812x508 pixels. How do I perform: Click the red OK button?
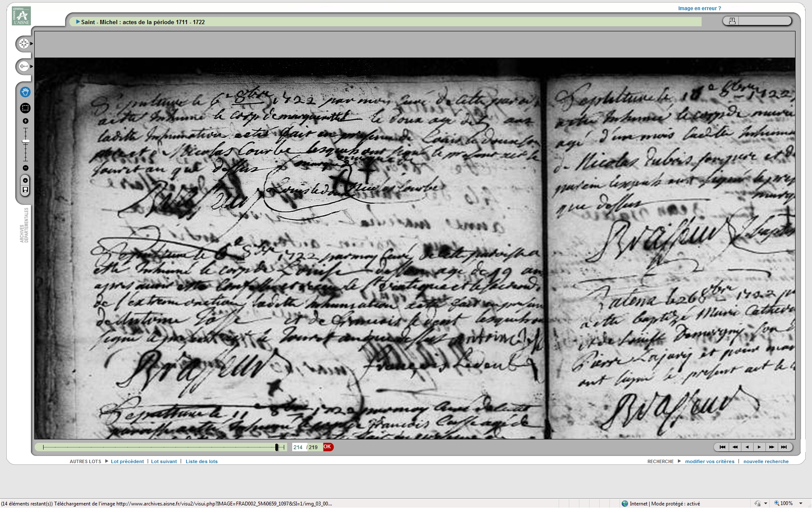(x=328, y=447)
